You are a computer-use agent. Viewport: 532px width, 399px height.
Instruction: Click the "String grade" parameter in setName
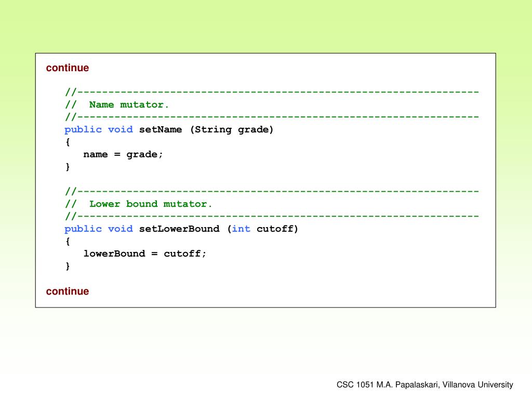click(x=232, y=130)
